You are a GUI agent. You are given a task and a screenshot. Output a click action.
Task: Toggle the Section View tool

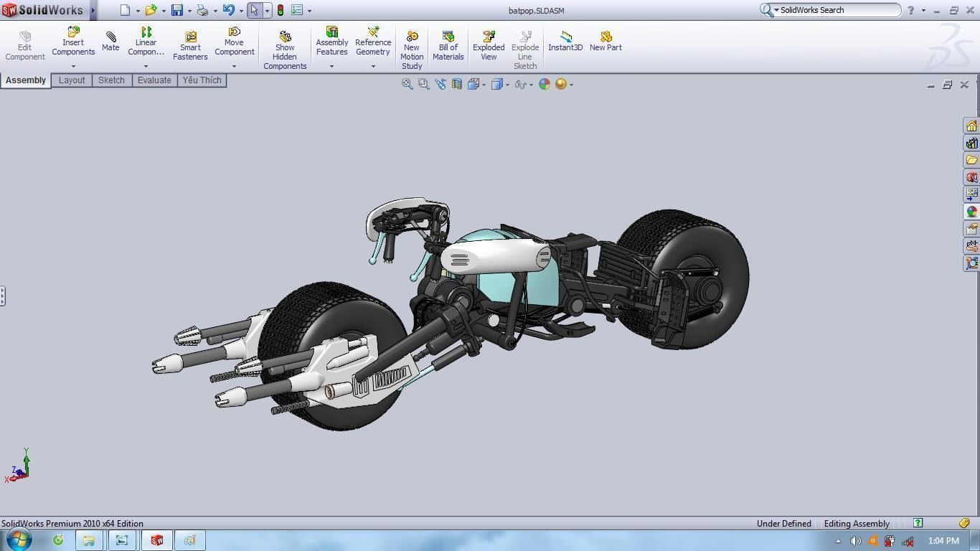(456, 84)
